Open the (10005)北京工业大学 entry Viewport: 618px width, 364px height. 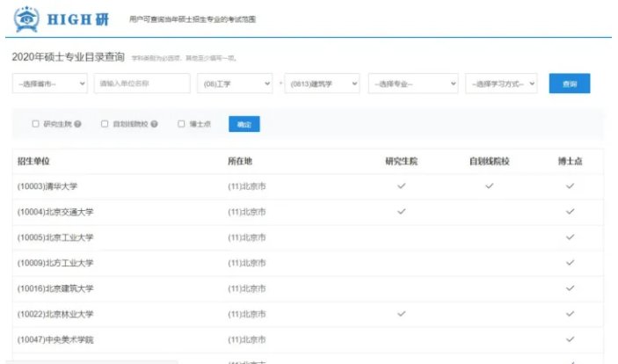pos(55,237)
